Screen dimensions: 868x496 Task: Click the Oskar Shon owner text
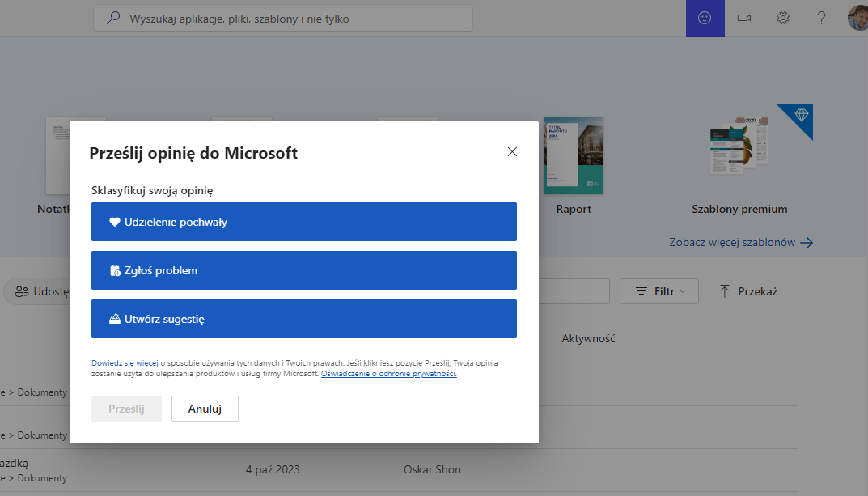pos(432,469)
